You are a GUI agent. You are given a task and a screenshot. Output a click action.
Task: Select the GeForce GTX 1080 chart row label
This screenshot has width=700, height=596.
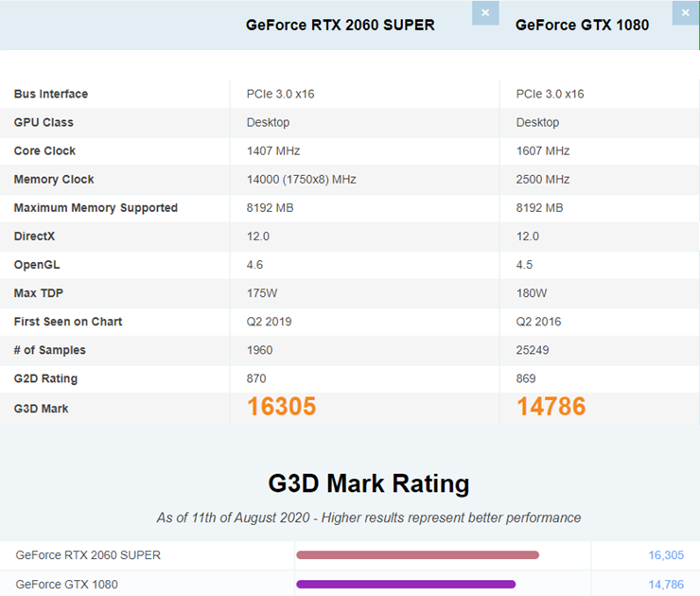(66, 584)
